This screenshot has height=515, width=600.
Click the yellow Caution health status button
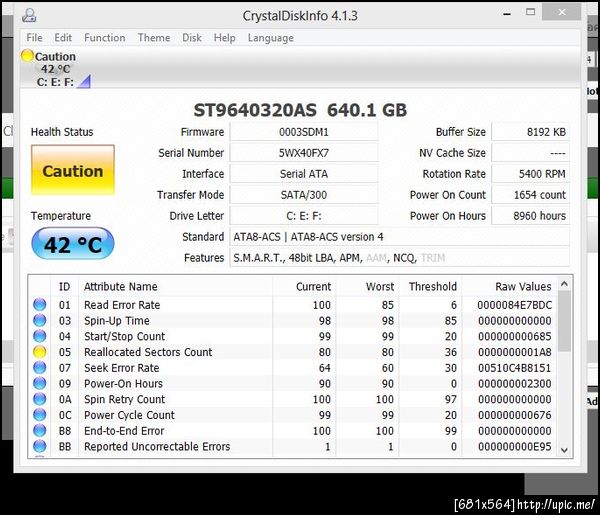coord(73,170)
